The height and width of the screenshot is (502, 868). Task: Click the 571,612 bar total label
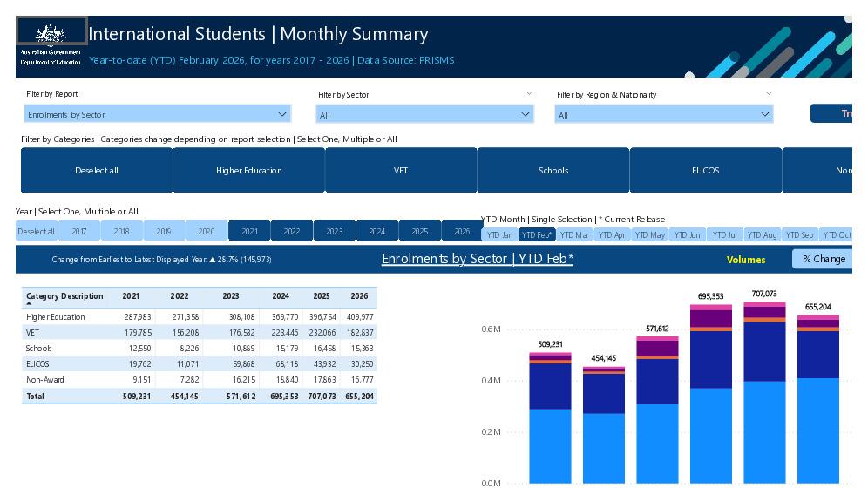tap(657, 329)
